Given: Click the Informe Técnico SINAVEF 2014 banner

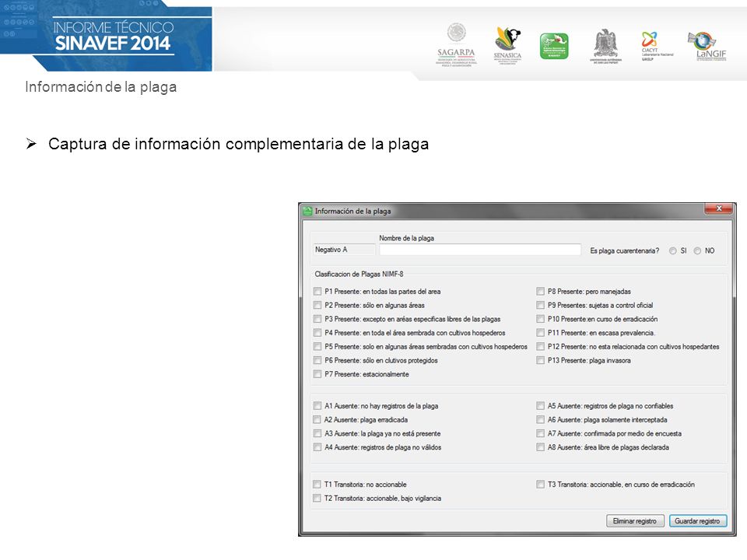Looking at the screenshot, I should pos(107,36).
